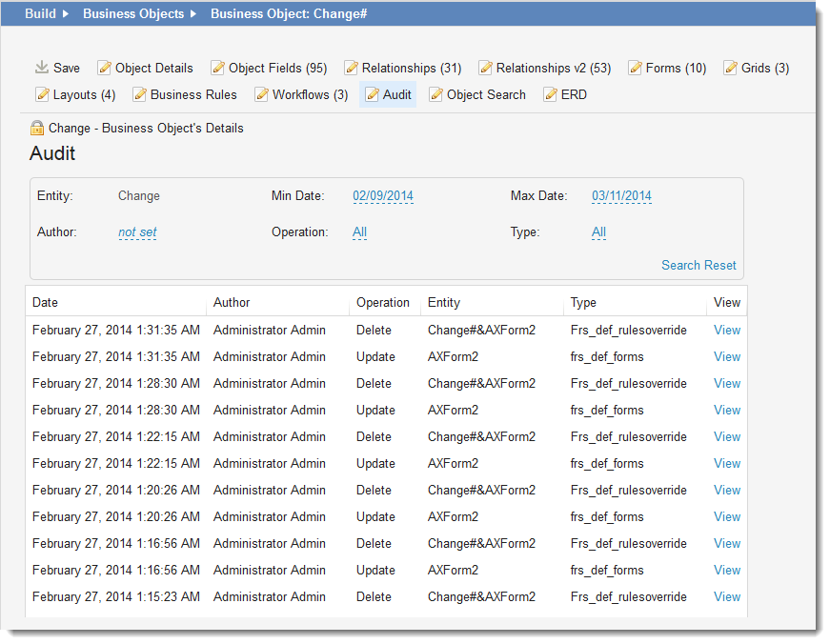Click the Object Fields edit icon
The image size is (830, 644).
(x=218, y=68)
